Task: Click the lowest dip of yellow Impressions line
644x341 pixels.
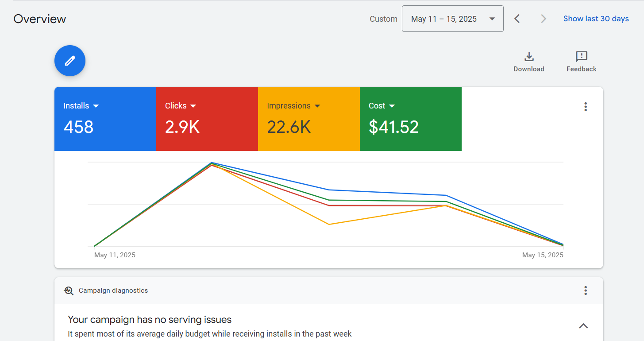Action: click(x=329, y=224)
